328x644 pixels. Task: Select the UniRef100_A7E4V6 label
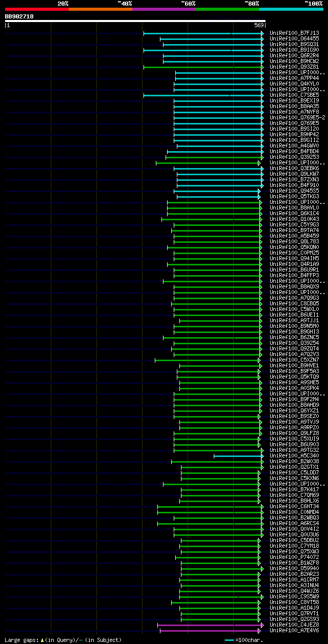[x=295, y=630]
